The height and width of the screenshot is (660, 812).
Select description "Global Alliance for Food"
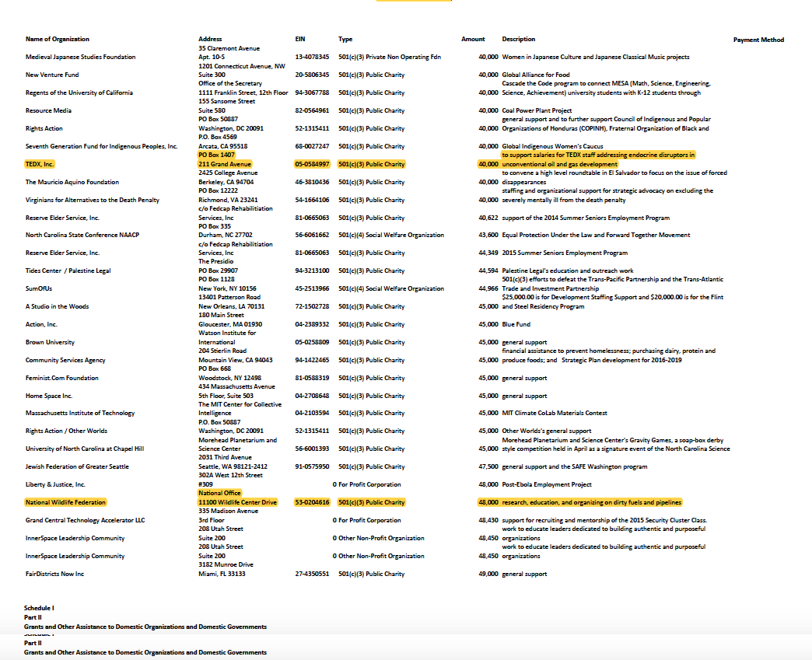point(535,75)
